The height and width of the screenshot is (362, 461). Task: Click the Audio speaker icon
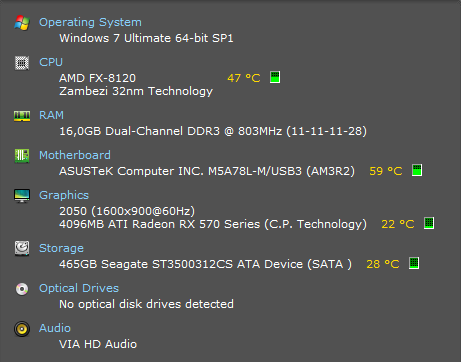pyautogui.click(x=22, y=329)
